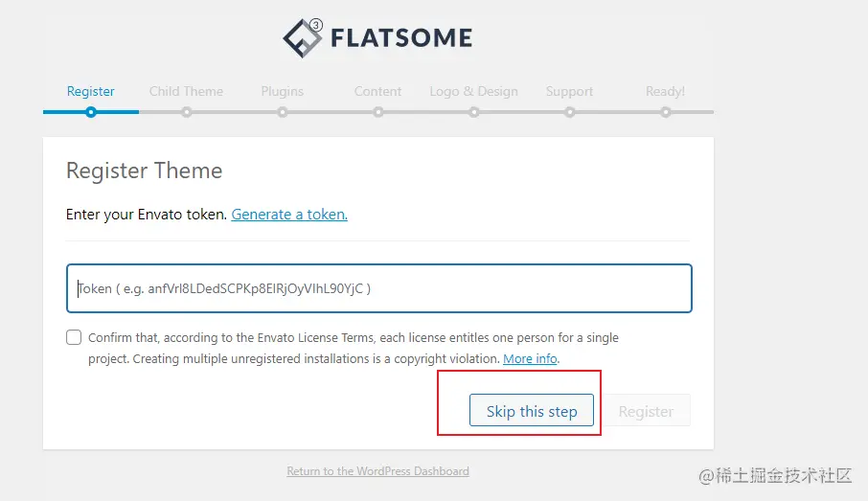Click the Flatsome diamond logo icon

302,37
